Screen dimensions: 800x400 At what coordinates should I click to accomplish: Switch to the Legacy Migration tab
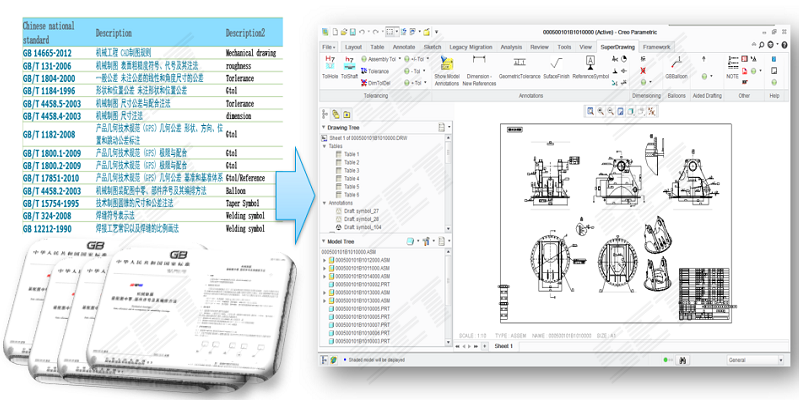(470, 47)
